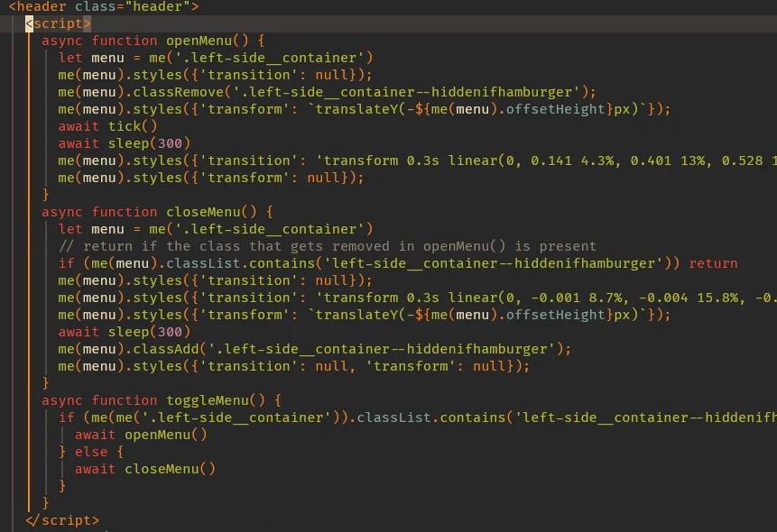The height and width of the screenshot is (532, 777).
Task: Click the 'await tick()' line
Action: tap(107, 126)
